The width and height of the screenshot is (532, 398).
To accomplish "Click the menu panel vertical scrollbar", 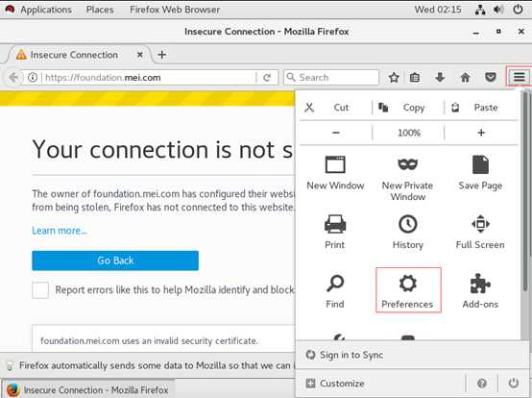I will (x=525, y=190).
